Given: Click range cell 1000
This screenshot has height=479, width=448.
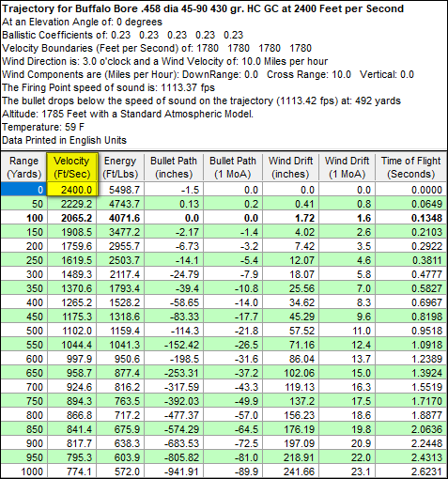Looking at the screenshot, I should [x=23, y=471].
